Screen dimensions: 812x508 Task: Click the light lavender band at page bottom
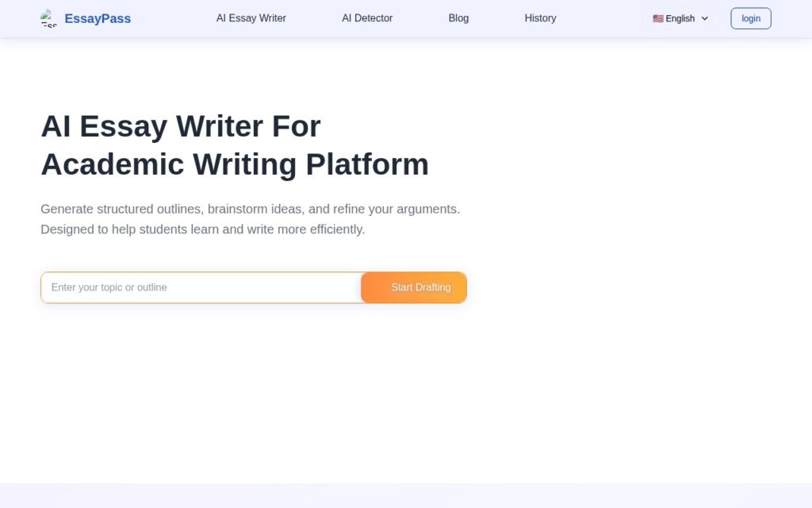(406, 495)
